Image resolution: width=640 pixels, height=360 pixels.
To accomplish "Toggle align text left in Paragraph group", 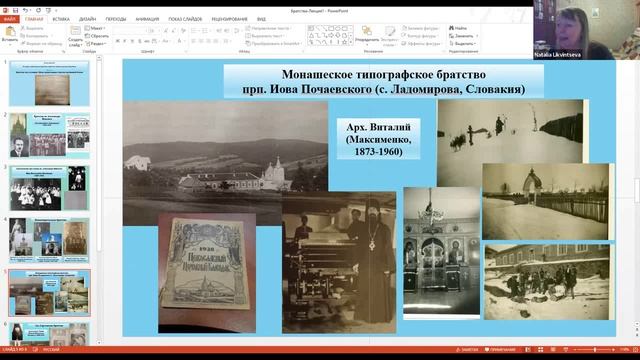I will (x=194, y=41).
